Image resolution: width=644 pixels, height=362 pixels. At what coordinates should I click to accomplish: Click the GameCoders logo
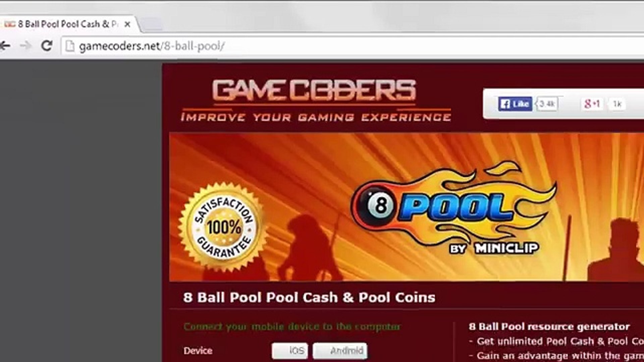[x=314, y=90]
